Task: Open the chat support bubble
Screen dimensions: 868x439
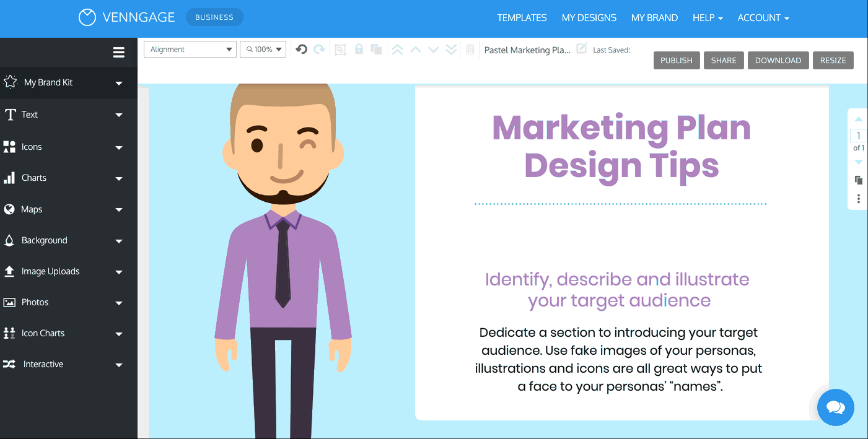Action: pos(835,407)
